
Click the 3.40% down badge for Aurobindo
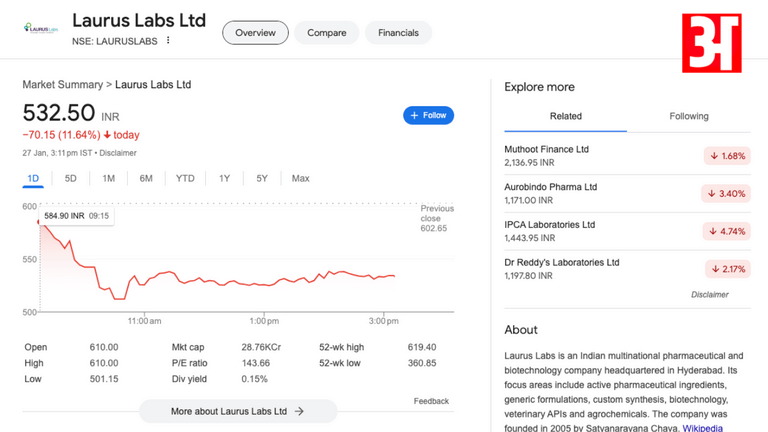[726, 193]
